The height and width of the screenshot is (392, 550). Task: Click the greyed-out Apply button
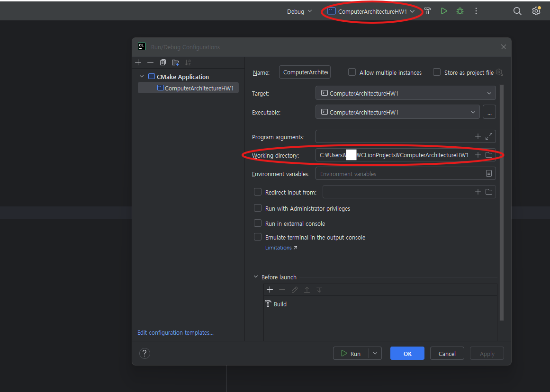coord(487,354)
